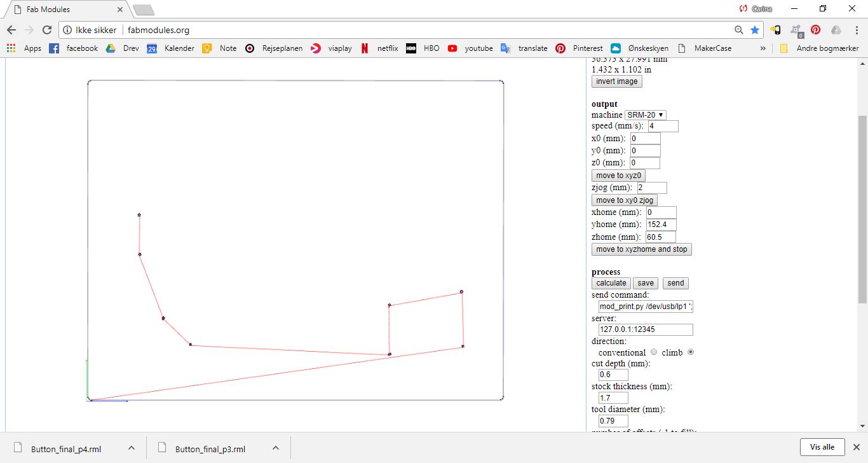The width and height of the screenshot is (868, 463).
Task: Open the Apps grid shortcut
Action: 24,48
